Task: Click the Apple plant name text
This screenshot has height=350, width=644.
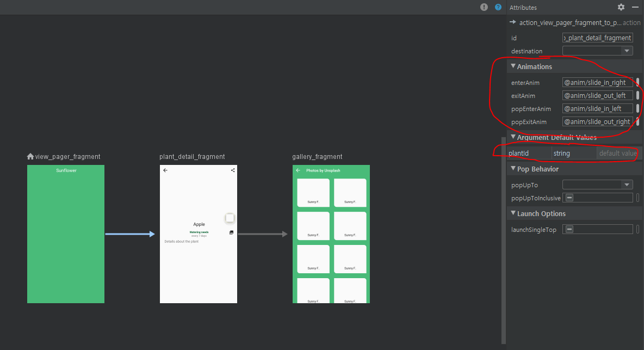Action: coord(199,224)
